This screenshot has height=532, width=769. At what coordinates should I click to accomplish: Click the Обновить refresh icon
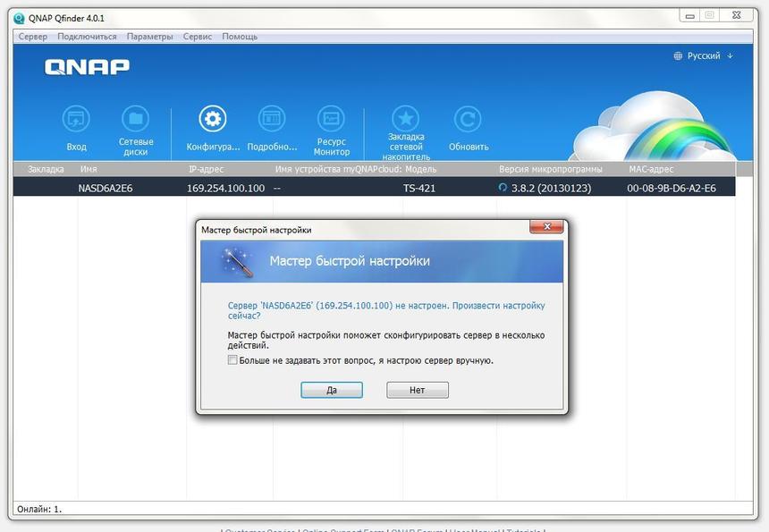467,117
